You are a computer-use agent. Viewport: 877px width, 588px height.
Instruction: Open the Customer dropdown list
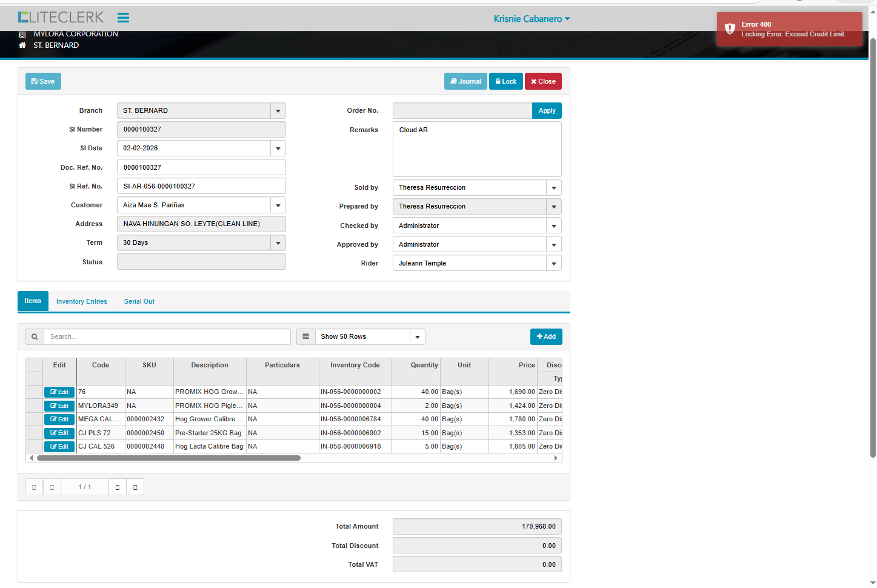pyautogui.click(x=278, y=205)
